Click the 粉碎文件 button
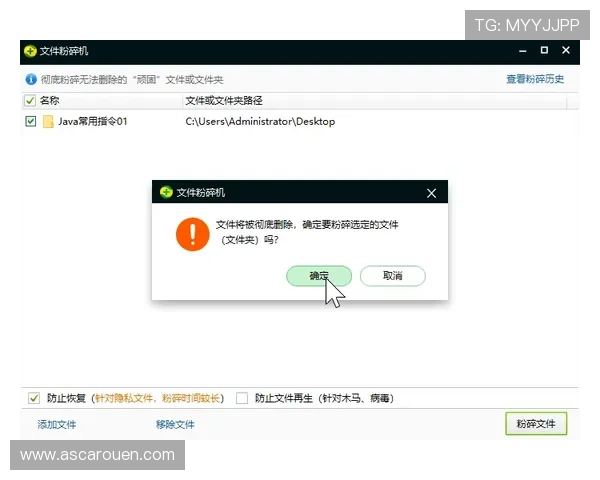Viewport: 600px width, 480px height. (x=536, y=423)
